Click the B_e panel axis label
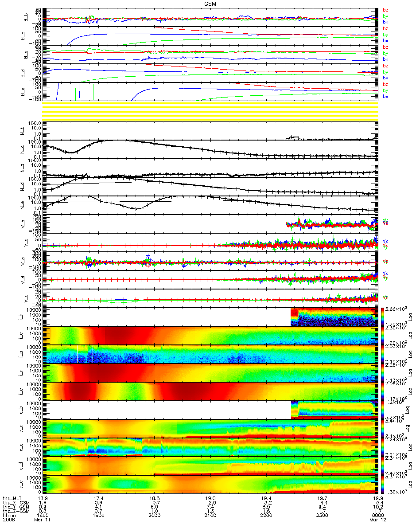The height and width of the screenshot is (532, 412). point(23,92)
